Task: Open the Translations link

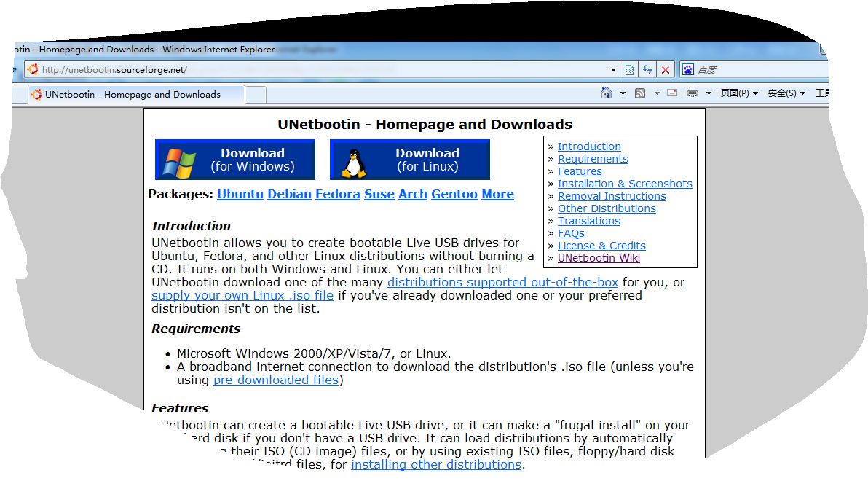Action: (x=589, y=221)
